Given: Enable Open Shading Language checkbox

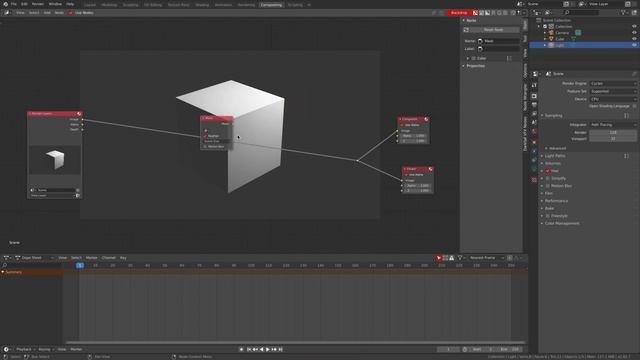Looking at the screenshot, I should click(634, 106).
